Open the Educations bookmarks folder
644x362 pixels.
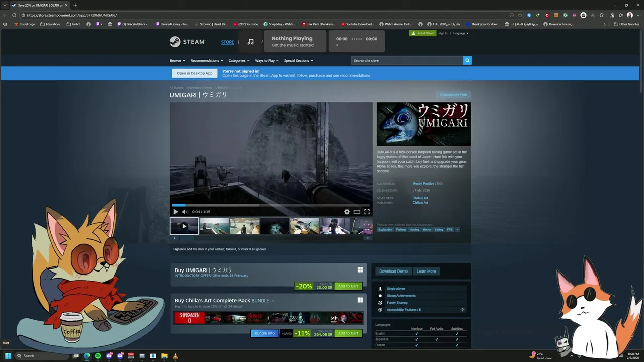(x=50, y=24)
